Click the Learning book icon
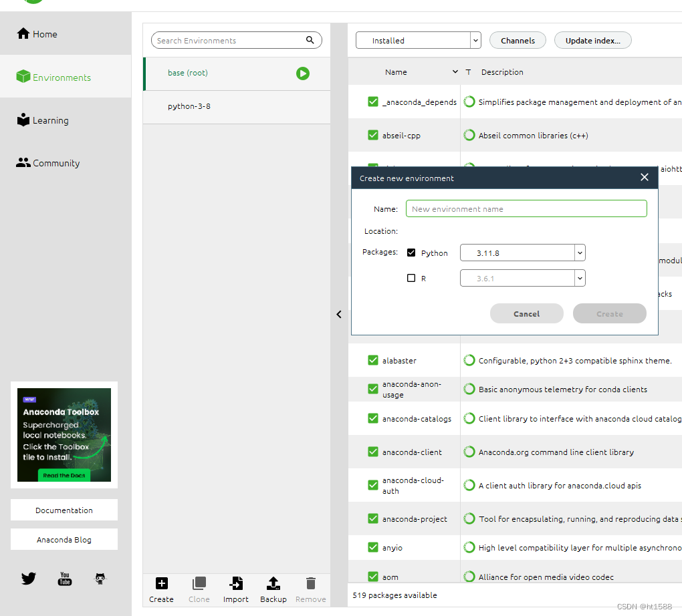682x616 pixels. tap(23, 120)
